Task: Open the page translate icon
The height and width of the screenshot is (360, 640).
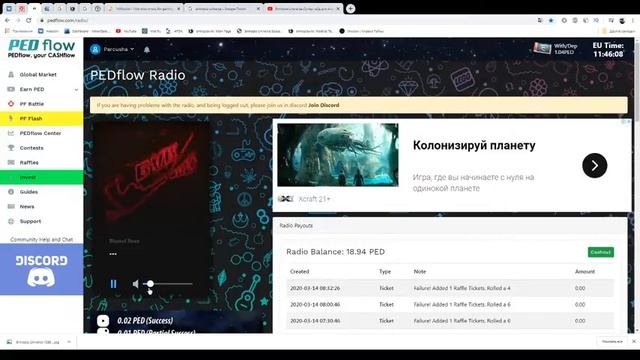Action: coord(540,20)
